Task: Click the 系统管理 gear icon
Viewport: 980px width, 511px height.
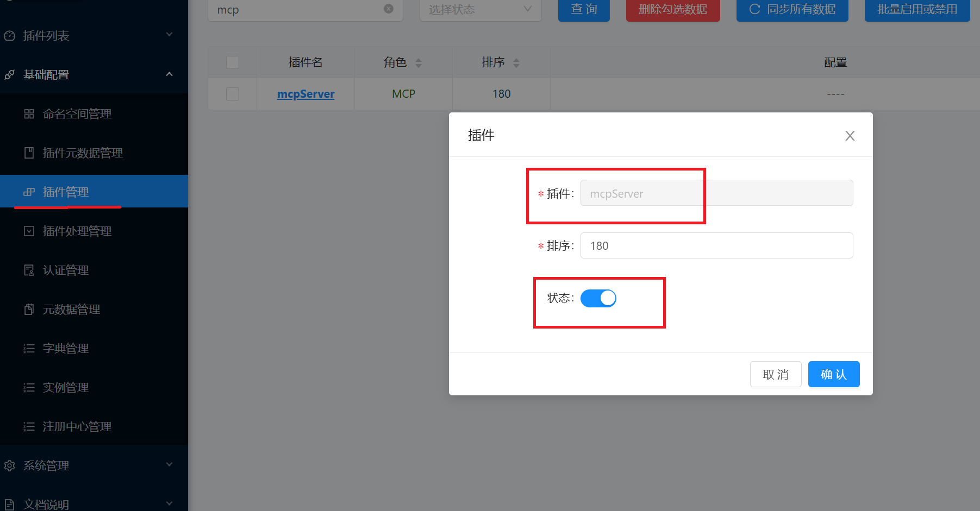Action: (10, 466)
